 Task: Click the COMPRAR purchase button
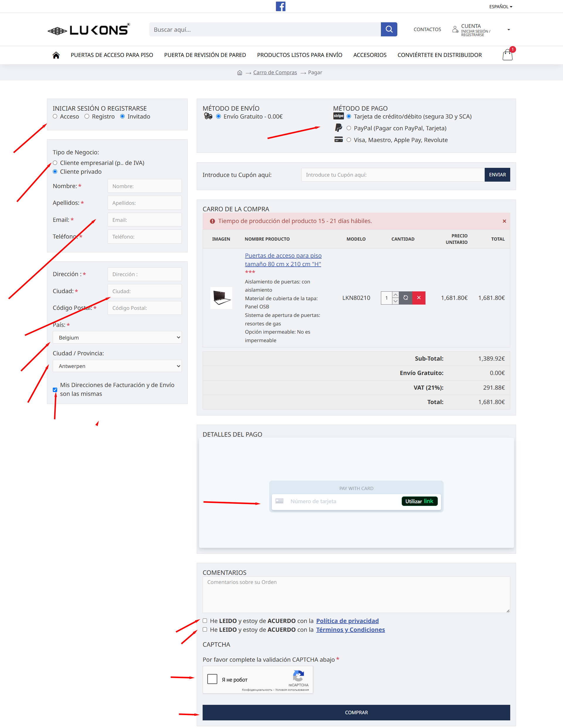(x=356, y=712)
